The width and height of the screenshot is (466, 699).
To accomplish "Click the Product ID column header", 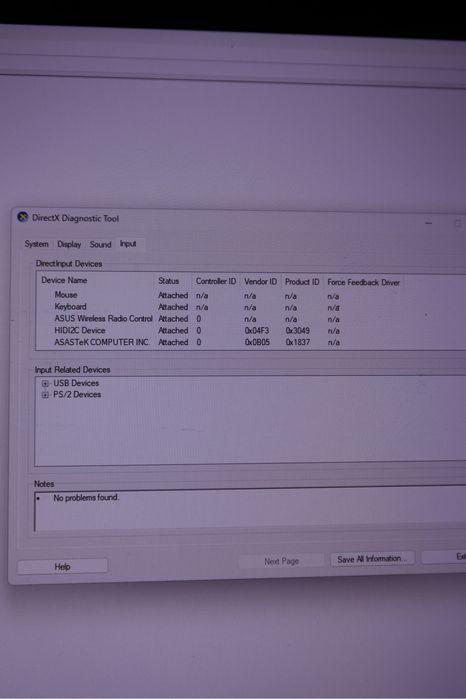I will 302,282.
